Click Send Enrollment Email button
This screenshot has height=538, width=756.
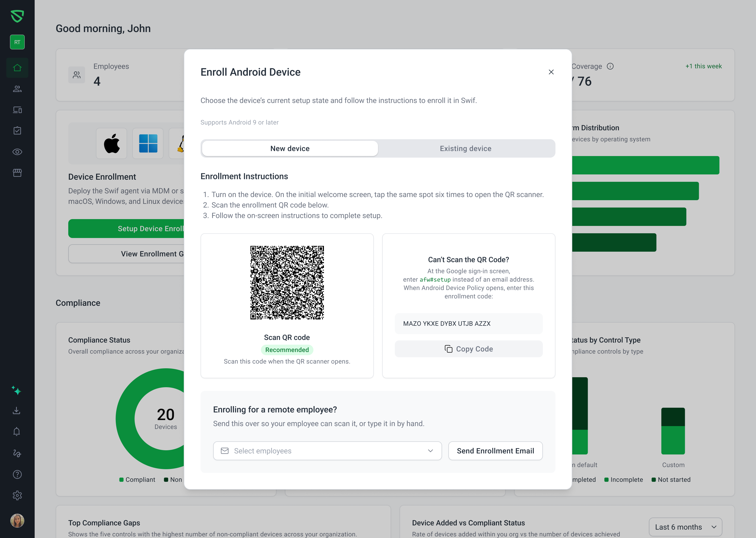496,451
